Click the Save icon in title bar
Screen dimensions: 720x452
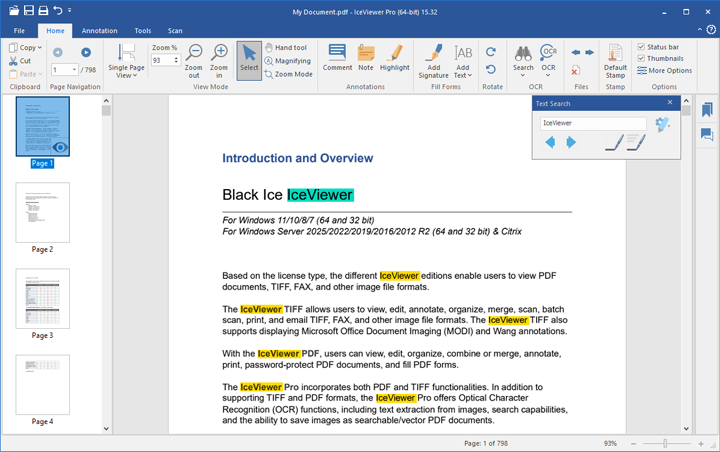(29, 10)
